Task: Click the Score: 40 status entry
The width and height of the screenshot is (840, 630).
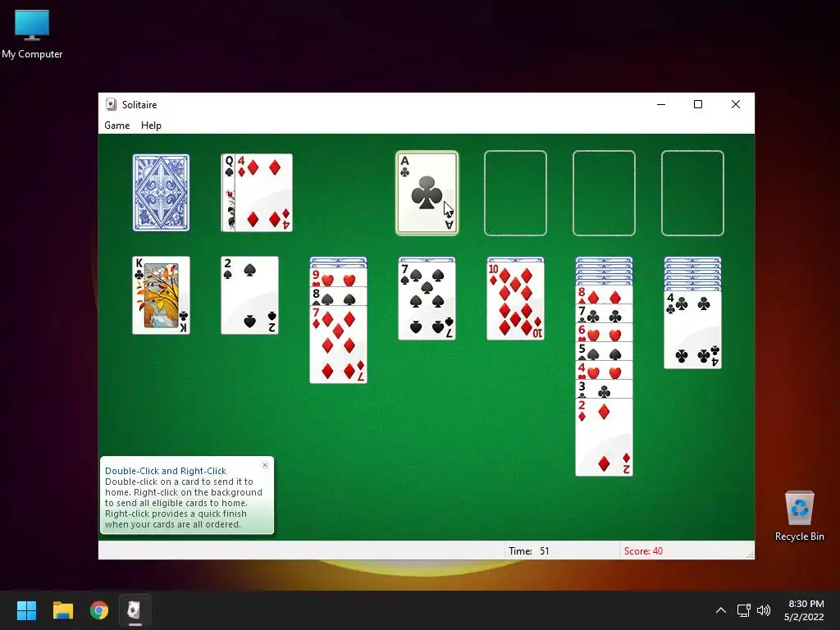Action: click(x=643, y=550)
